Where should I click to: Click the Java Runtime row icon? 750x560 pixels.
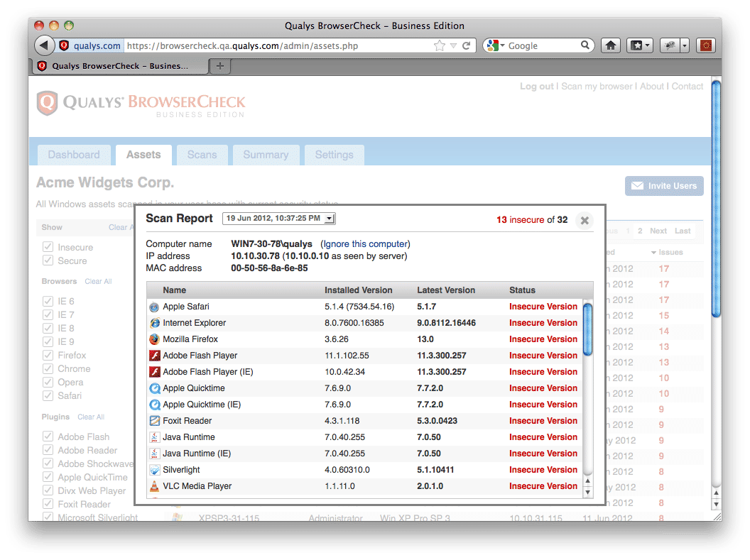coord(154,437)
